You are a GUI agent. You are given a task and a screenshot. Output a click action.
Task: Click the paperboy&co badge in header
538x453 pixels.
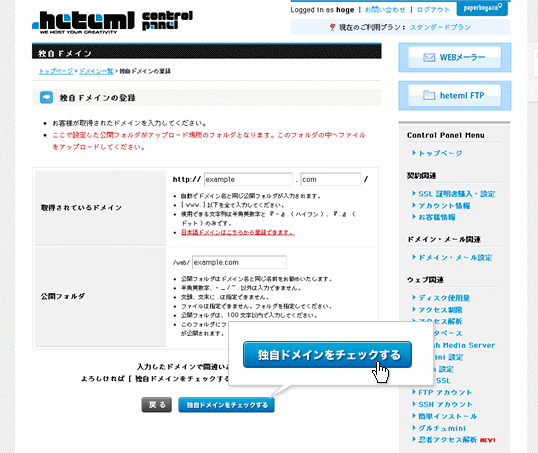pos(482,8)
